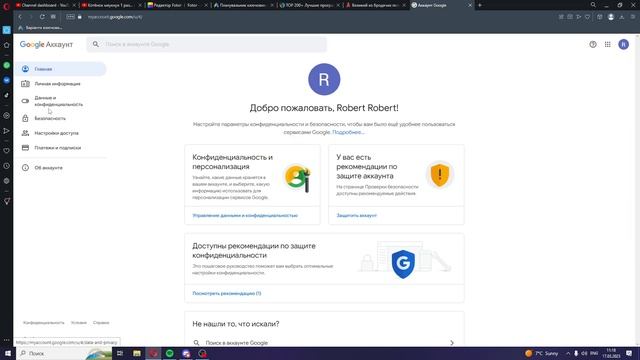Click the Google Аккаунт logo
The height and width of the screenshot is (360, 640).
point(46,44)
